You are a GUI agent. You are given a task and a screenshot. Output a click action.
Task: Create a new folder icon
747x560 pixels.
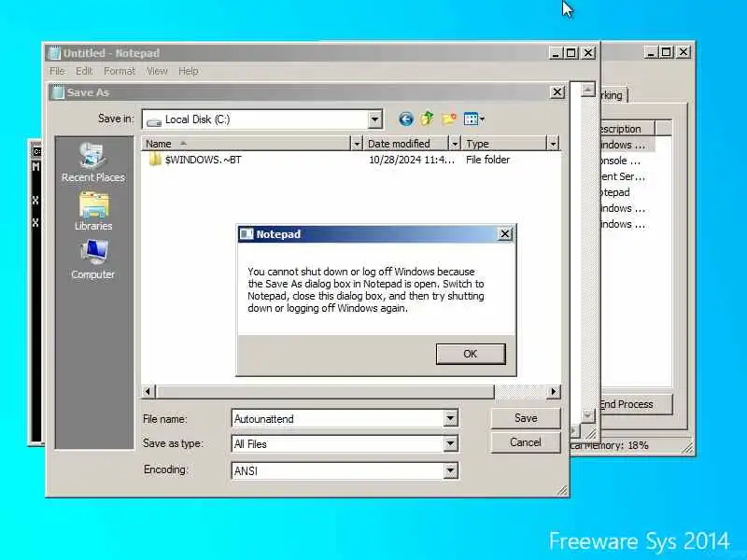[449, 119]
